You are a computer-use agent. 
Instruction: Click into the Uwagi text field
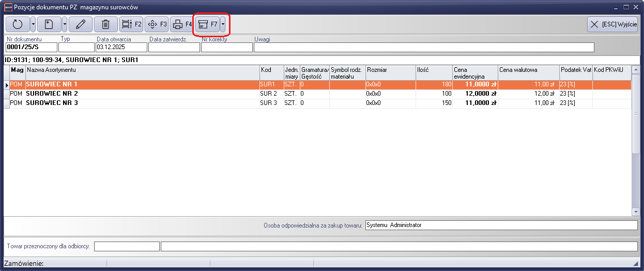point(423,48)
